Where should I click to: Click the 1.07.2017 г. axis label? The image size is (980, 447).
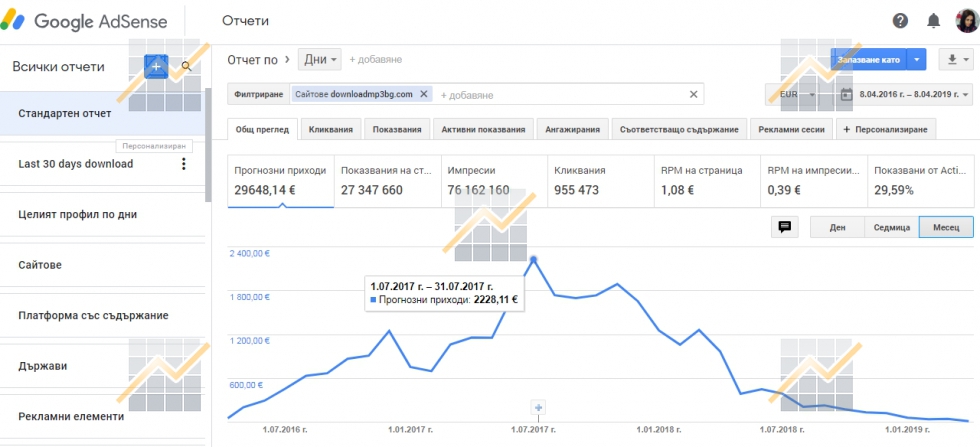[x=532, y=430]
